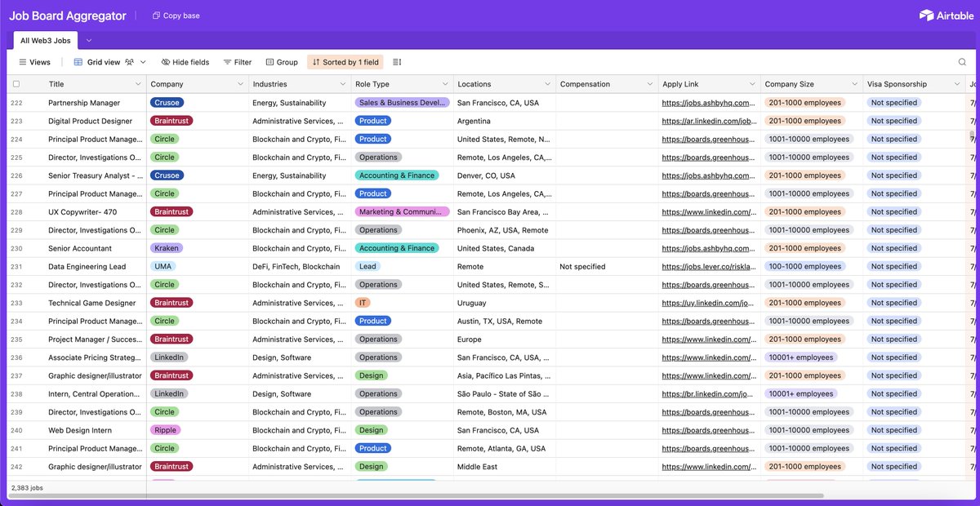Check the select-all rows checkbox
980x506 pixels.
coord(16,84)
